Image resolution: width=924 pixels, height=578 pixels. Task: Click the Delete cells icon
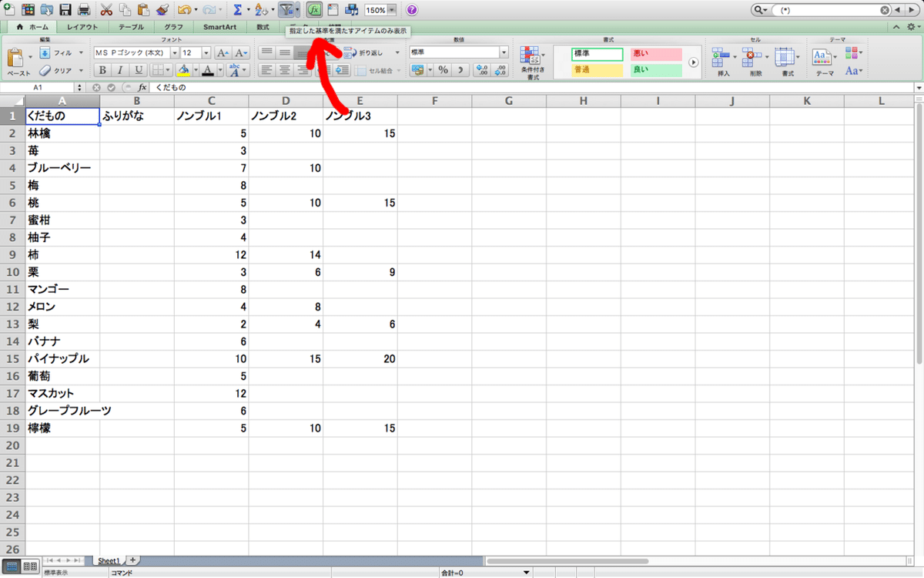pos(752,57)
